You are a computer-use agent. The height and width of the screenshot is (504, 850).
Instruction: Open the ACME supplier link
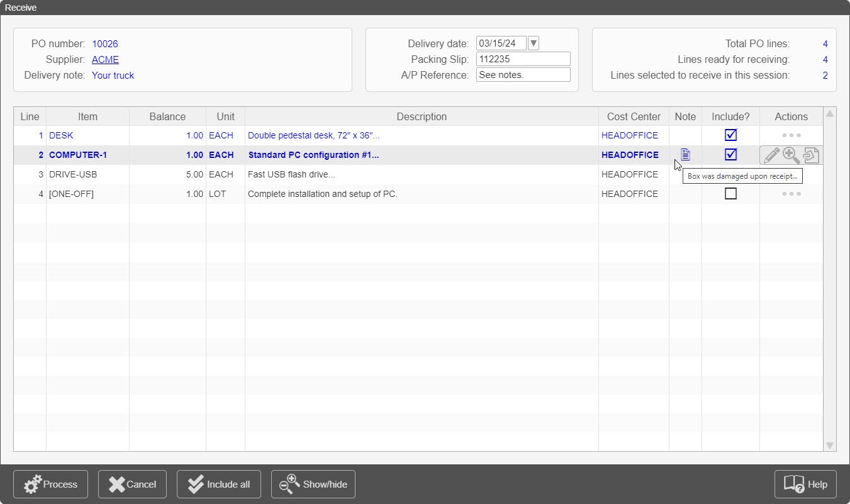tap(105, 59)
